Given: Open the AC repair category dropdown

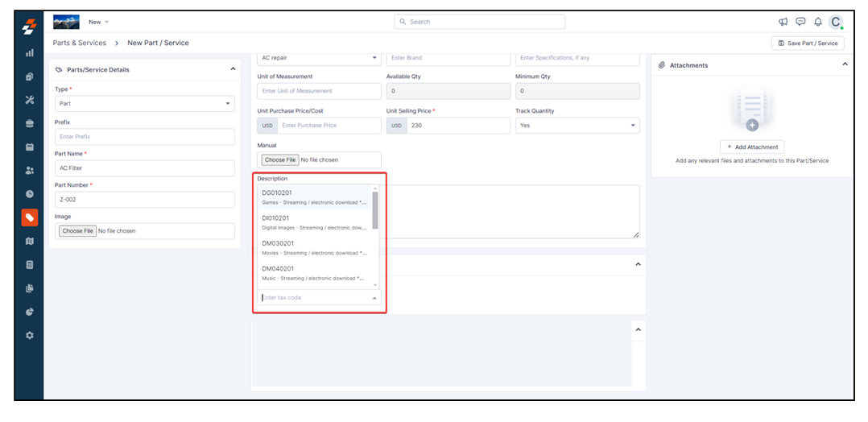Looking at the screenshot, I should click(319, 58).
